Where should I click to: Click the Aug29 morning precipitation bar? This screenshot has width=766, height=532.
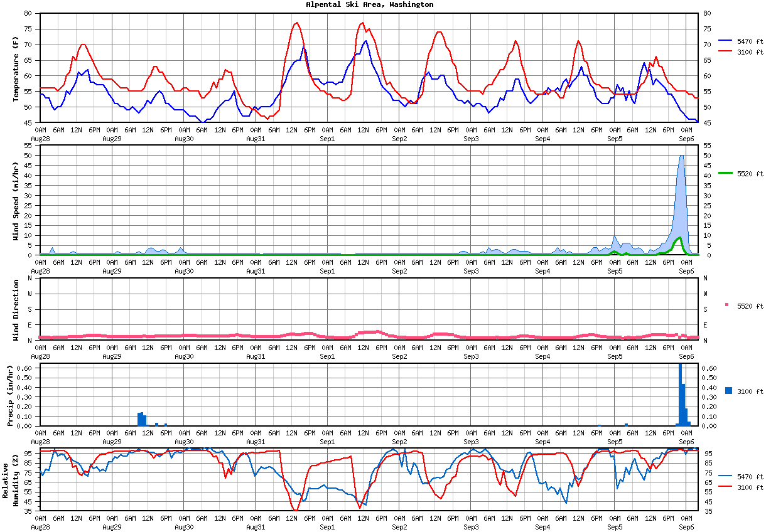click(141, 419)
